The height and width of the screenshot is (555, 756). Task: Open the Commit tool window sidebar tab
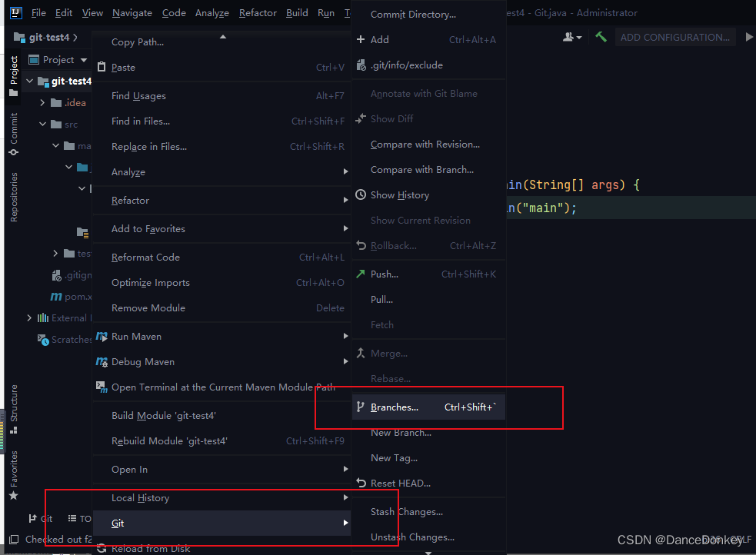point(14,135)
